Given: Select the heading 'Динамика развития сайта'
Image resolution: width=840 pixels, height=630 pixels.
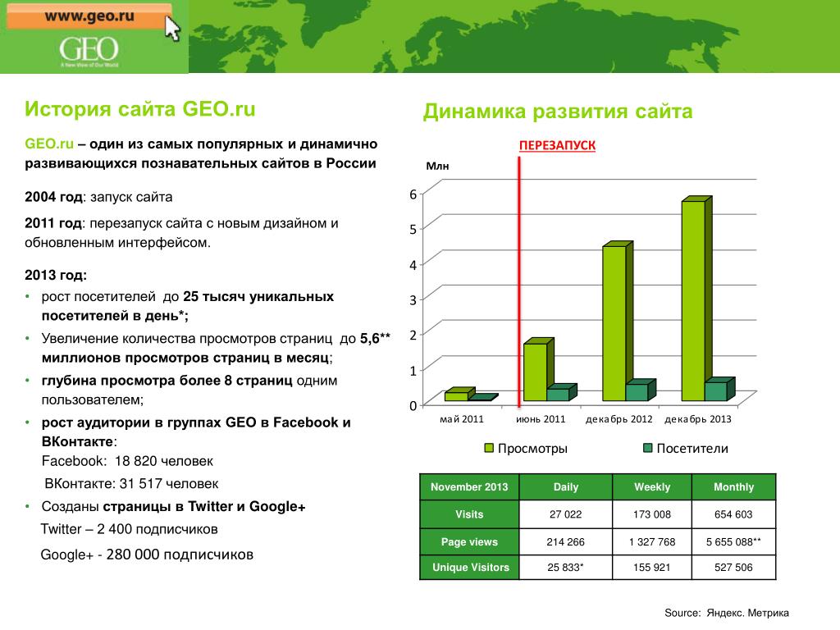Looking at the screenshot, I should pos(558,112).
